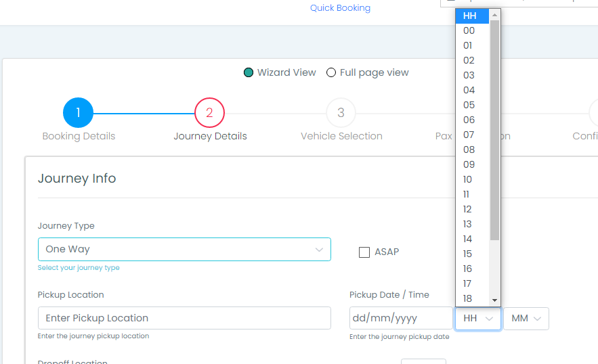Click the hour list scroll-up arrow
Viewport: 598px width, 364px height.
(x=494, y=15)
